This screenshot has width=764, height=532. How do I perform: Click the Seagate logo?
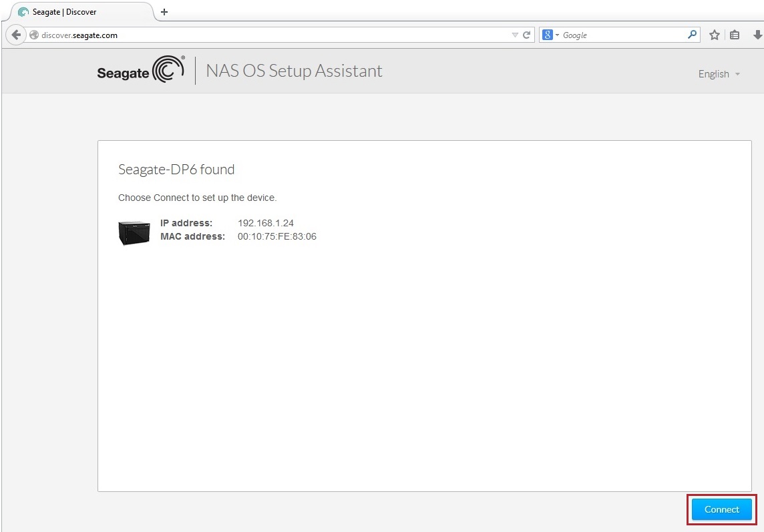tap(141, 69)
